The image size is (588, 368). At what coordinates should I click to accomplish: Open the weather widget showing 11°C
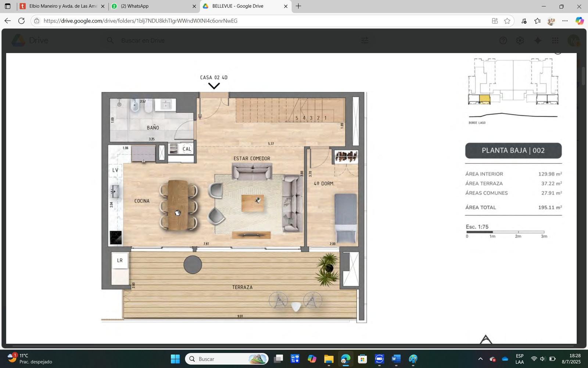click(x=29, y=358)
